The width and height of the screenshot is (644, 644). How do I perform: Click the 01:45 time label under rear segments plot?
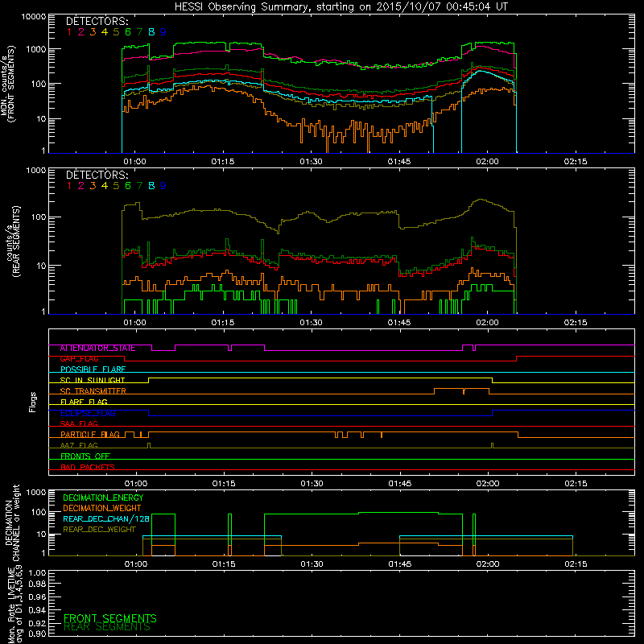coord(399,323)
